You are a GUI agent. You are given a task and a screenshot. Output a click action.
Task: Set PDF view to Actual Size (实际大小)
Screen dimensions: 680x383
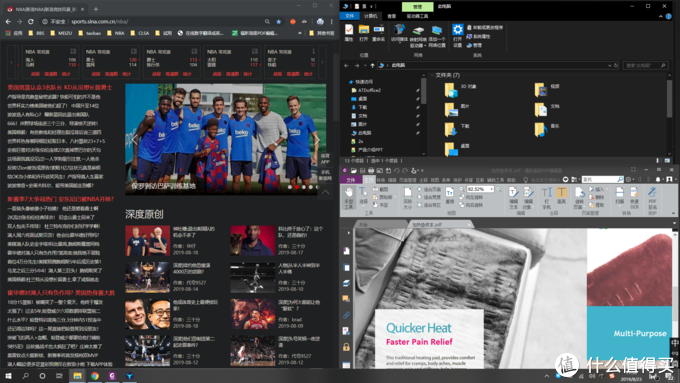point(407,198)
